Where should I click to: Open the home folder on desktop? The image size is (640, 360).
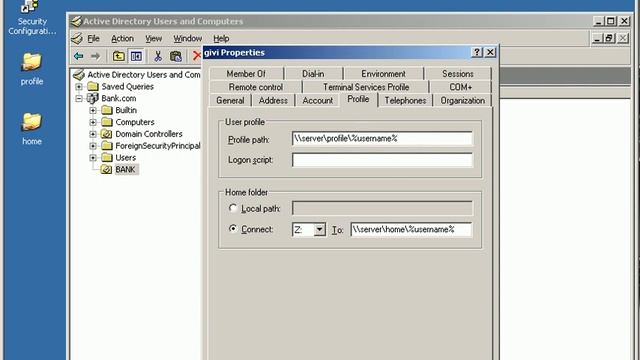coord(32,129)
